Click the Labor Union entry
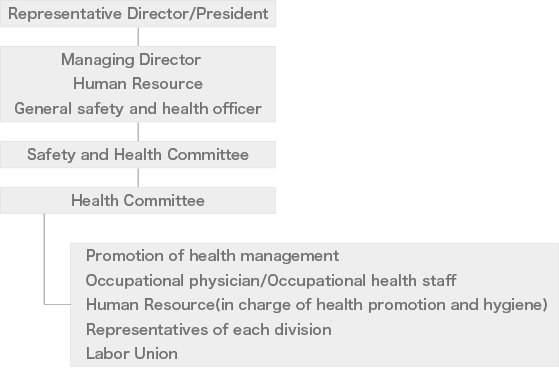Screen dimensions: 559x390 (132, 354)
